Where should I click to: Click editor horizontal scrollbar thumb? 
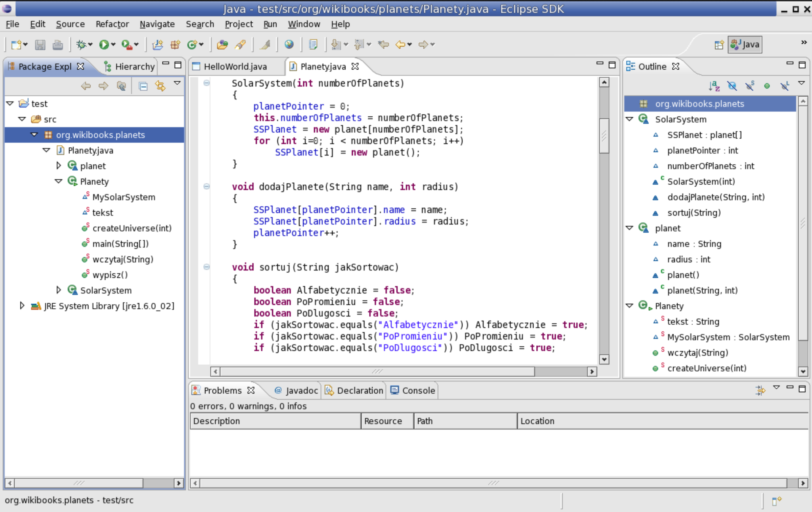coord(377,372)
